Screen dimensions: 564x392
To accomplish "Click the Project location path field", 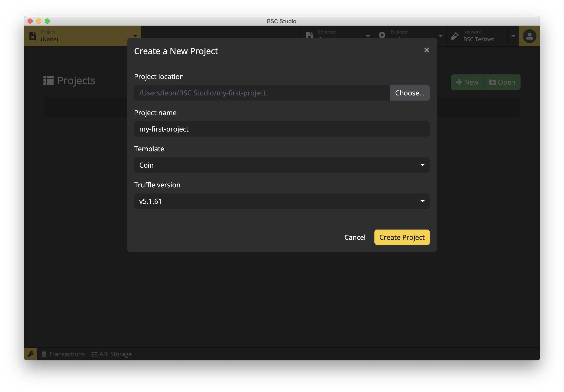I will pyautogui.click(x=262, y=93).
